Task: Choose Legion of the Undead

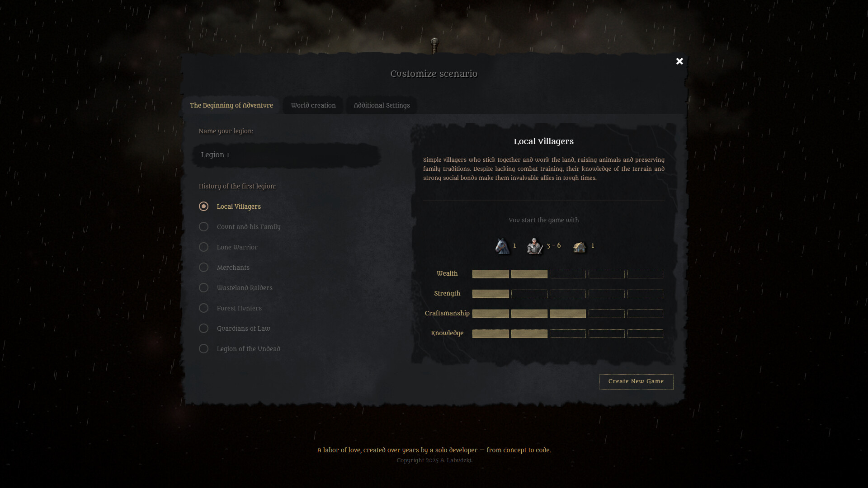Action: (204, 349)
